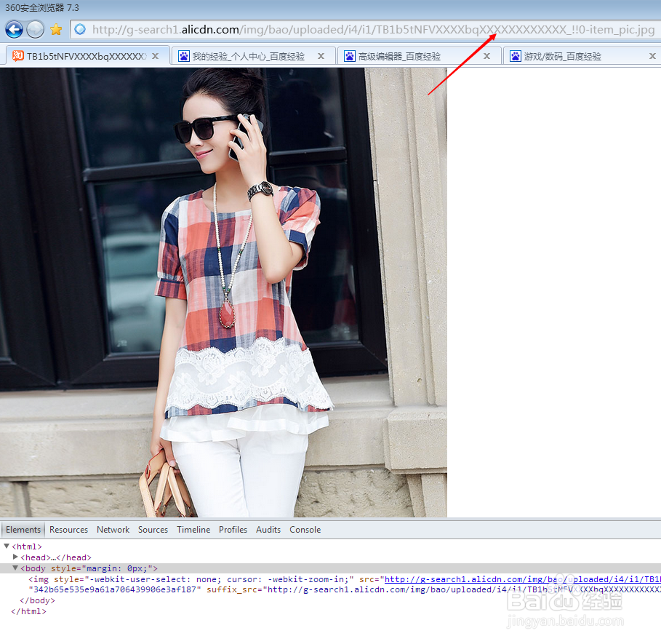Open the Sources devtools panel
Screen dimensions: 661x644
[153, 530]
